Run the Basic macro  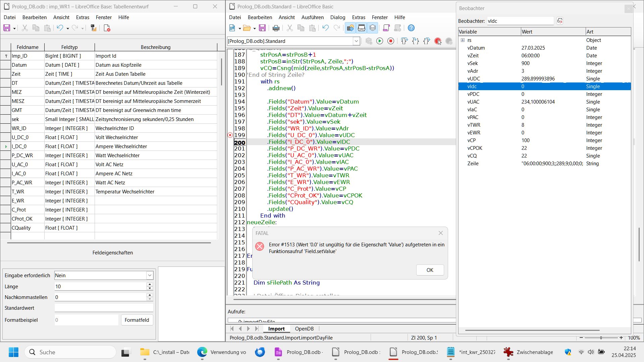(380, 41)
